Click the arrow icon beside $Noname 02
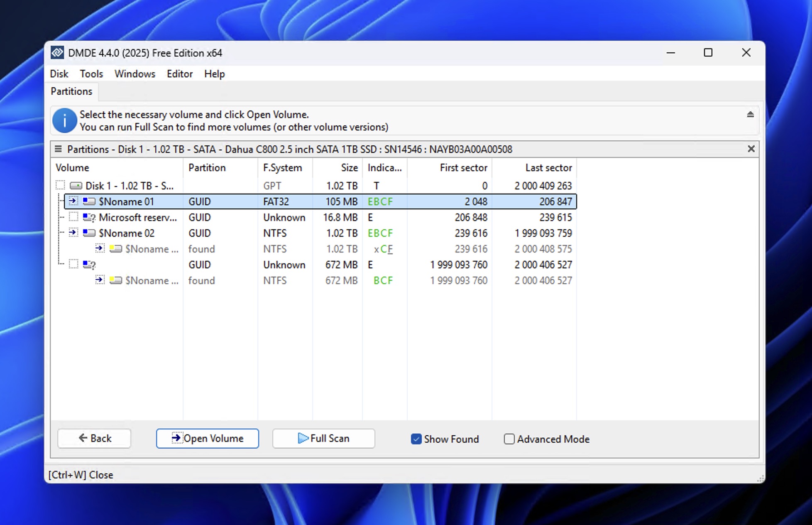The width and height of the screenshot is (812, 525). click(x=73, y=233)
